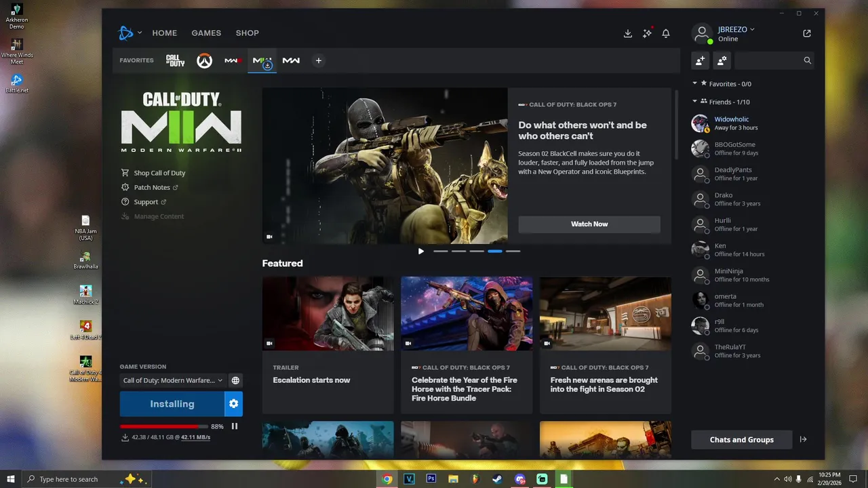Click the Windows taskbar search box
The image size is (868, 488).
click(87, 479)
